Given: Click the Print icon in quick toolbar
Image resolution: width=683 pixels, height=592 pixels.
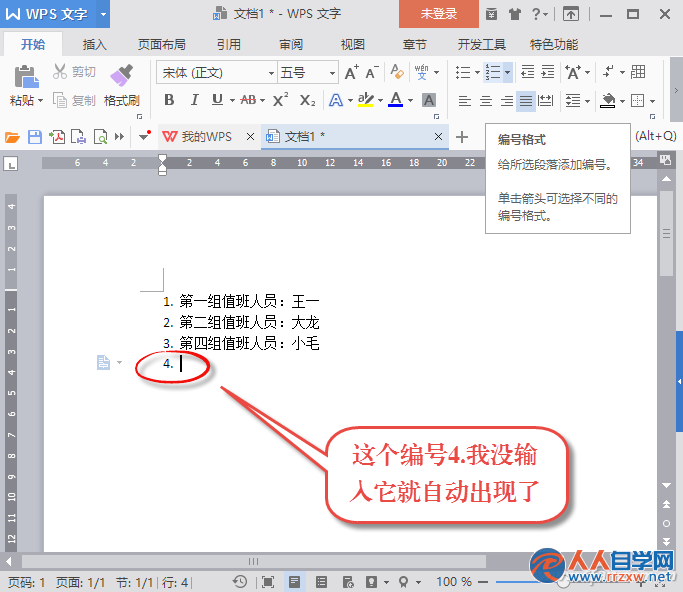Looking at the screenshot, I should point(78,137).
